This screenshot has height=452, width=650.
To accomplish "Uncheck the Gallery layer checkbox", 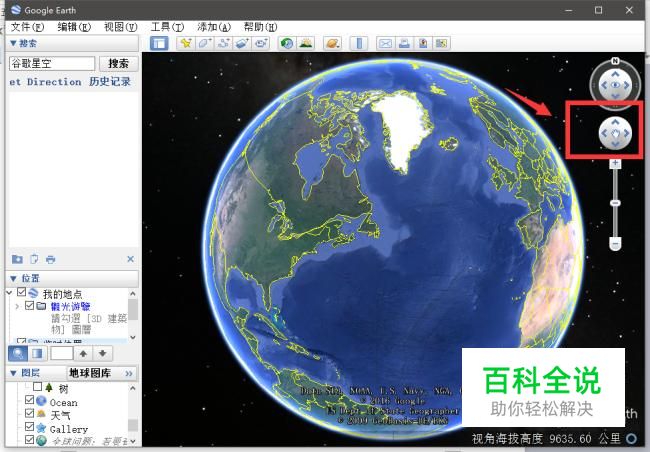I will [29, 426].
